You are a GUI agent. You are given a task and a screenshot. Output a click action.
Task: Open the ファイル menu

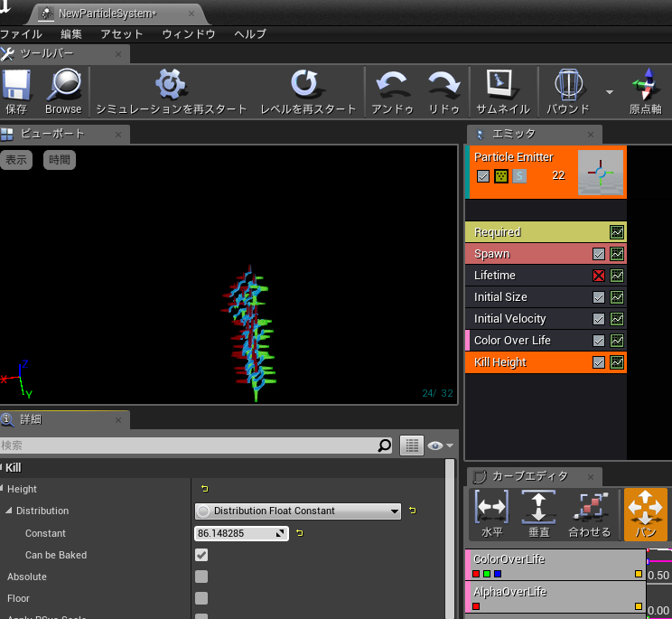21,33
